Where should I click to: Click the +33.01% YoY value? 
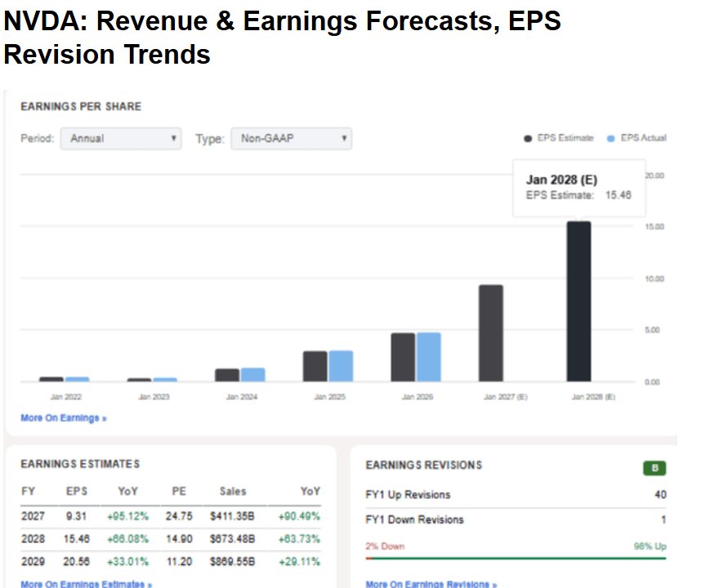click(x=128, y=561)
